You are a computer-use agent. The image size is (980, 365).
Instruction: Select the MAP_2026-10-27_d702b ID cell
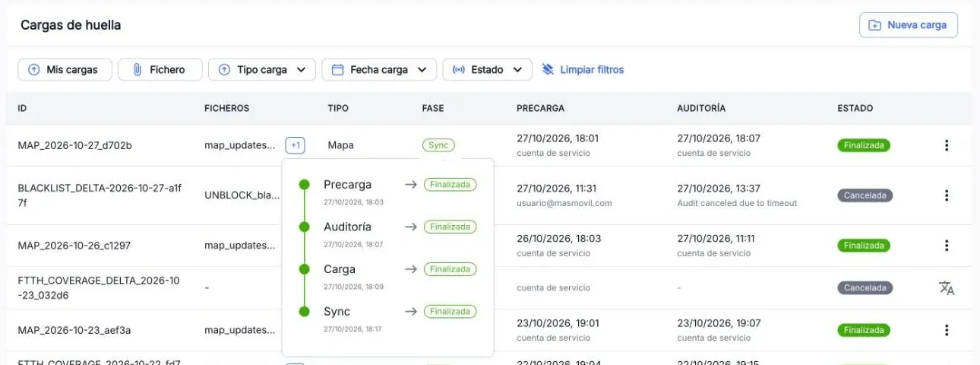point(75,145)
